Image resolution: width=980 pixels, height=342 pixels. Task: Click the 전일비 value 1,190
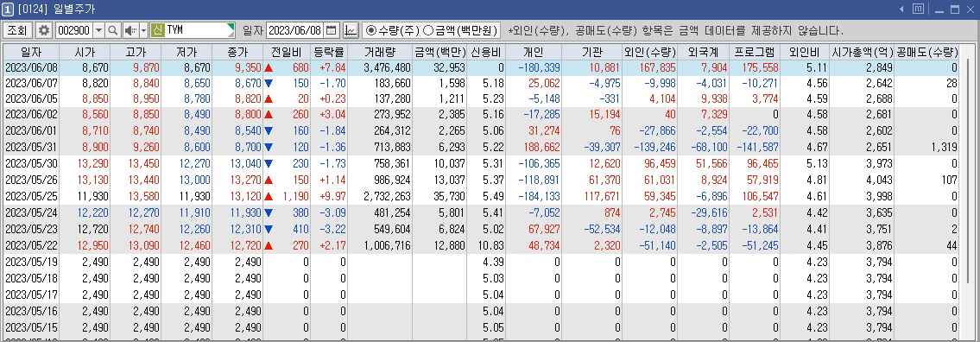tap(294, 197)
